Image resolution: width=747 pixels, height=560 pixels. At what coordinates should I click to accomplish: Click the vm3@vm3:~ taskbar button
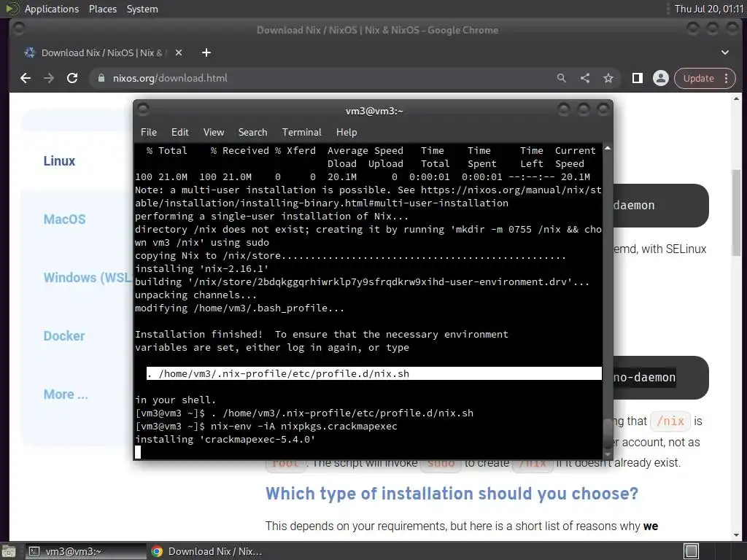tap(85, 551)
